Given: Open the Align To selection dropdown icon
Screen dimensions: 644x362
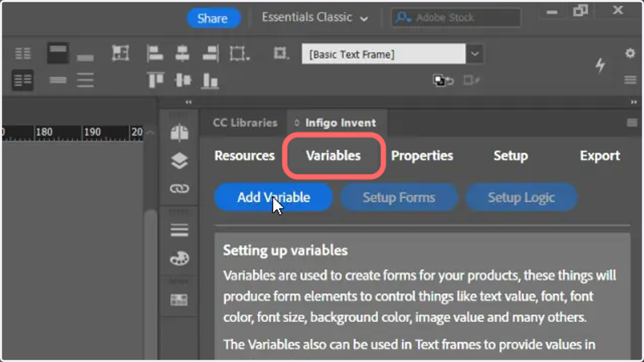Looking at the screenshot, I should tap(239, 54).
